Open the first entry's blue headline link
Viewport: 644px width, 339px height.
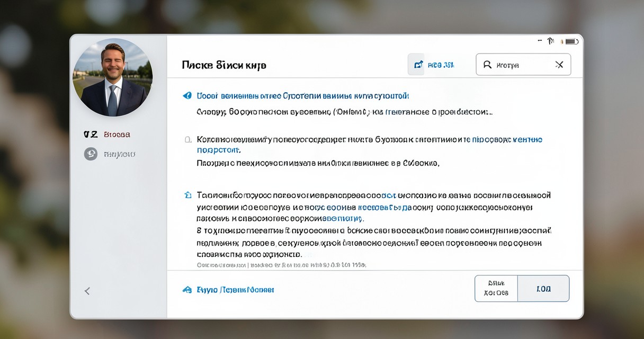[302, 96]
